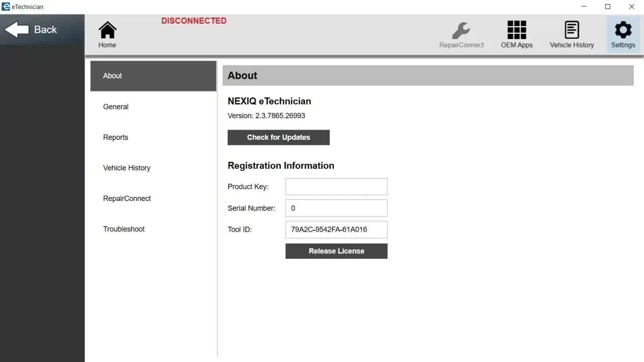This screenshot has width=644, height=362.
Task: Click into the Serial Number field
Action: 337,208
